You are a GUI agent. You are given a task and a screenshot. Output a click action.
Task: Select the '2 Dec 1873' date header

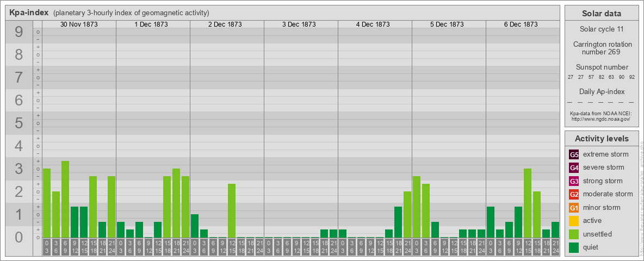tap(225, 24)
